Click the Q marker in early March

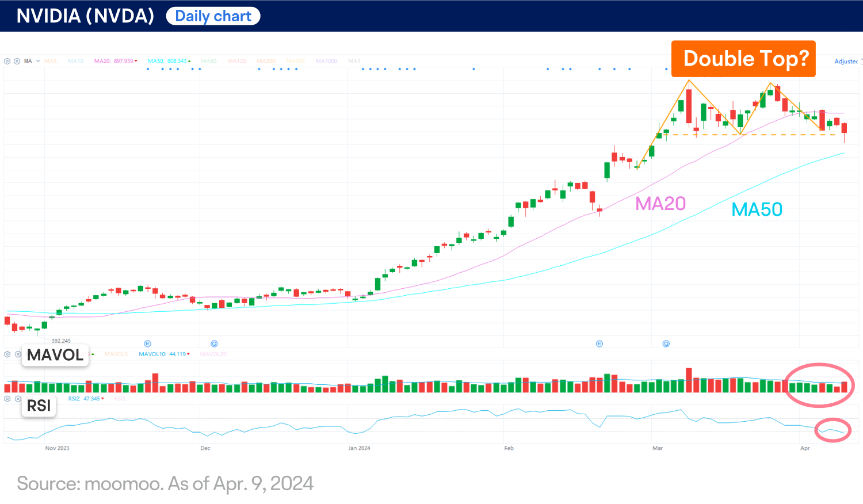(666, 343)
